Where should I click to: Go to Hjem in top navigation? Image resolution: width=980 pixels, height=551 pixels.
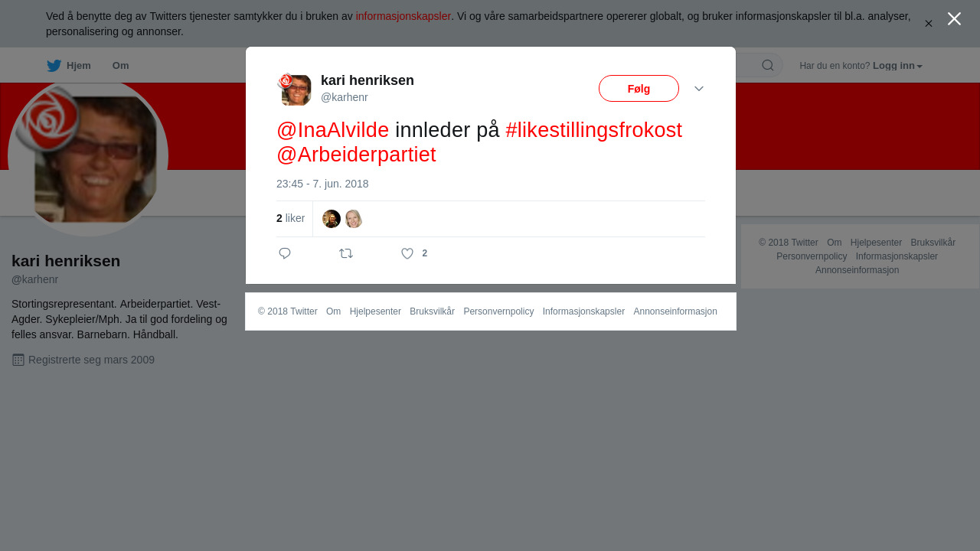coord(79,66)
